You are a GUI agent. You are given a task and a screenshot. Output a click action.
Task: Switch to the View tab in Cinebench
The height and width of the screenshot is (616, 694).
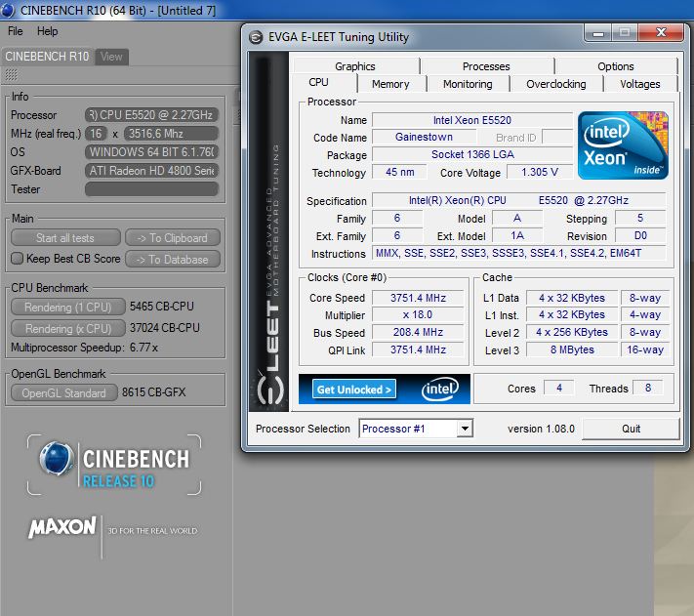click(x=111, y=57)
